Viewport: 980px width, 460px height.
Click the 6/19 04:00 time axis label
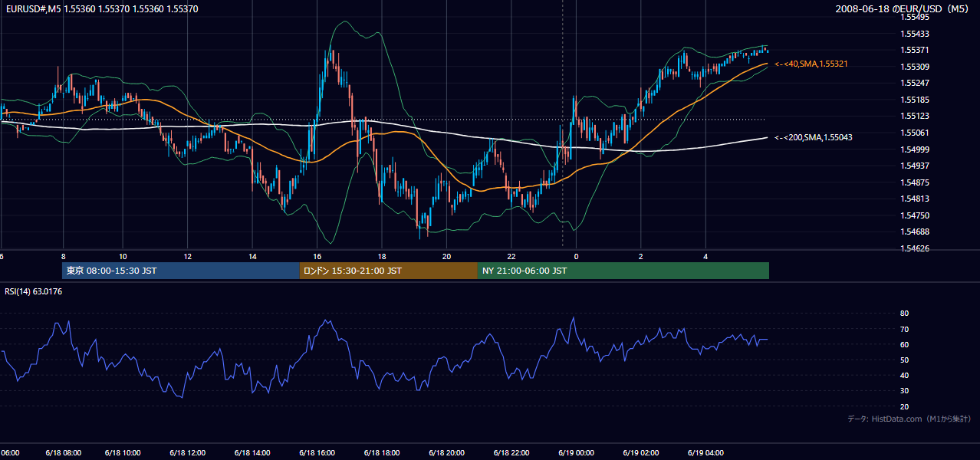click(705, 452)
